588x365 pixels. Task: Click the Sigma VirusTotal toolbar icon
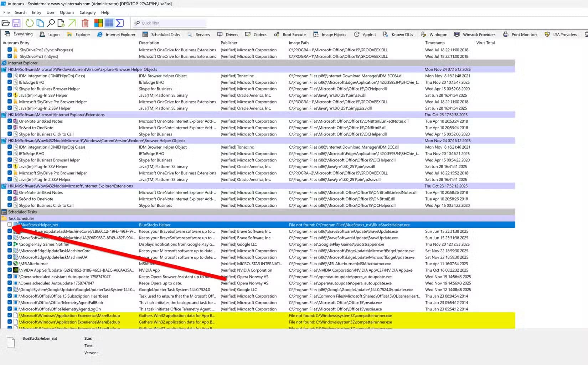[x=120, y=23]
